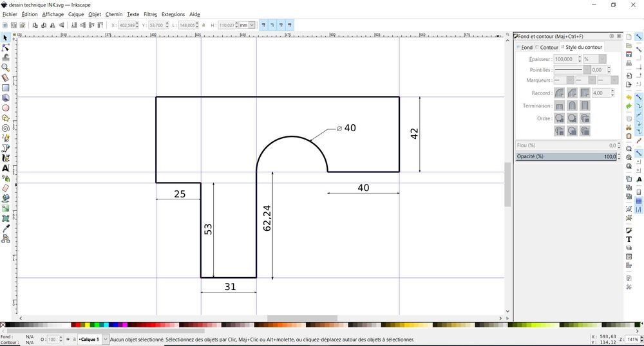Select the Zoom magnifier tool
The height and width of the screenshot is (346, 644).
click(5, 68)
